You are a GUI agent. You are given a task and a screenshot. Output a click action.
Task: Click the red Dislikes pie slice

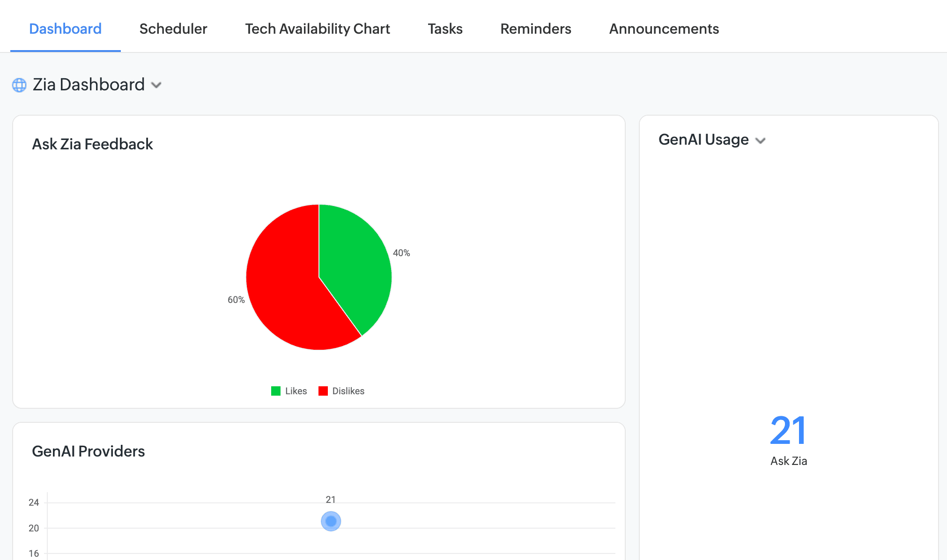[x=286, y=286]
